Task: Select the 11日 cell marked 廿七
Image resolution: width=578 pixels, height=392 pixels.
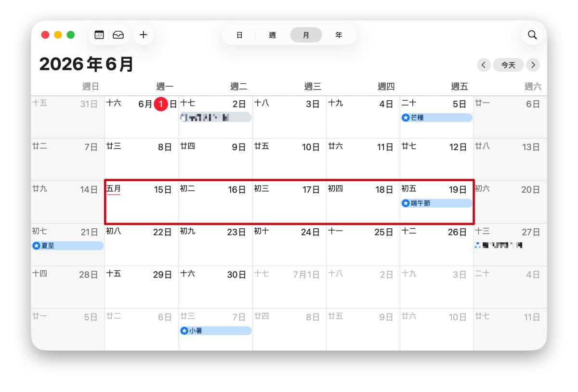Action: 510,329
